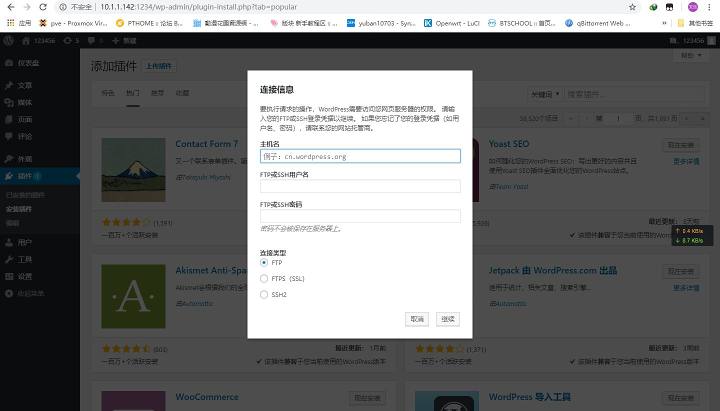Select the FTPS (SSL) connection type

[264, 278]
